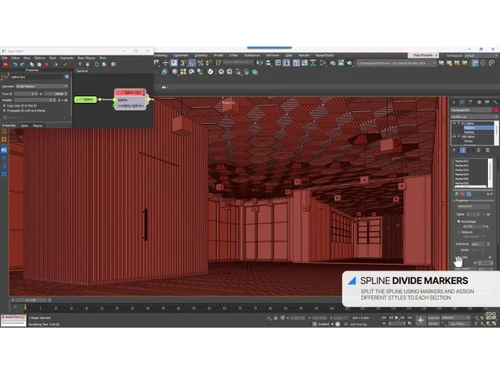Click the percent snap icon in main toolbar
Image resolution: width=500 pixels, height=375 pixels.
coord(200,63)
